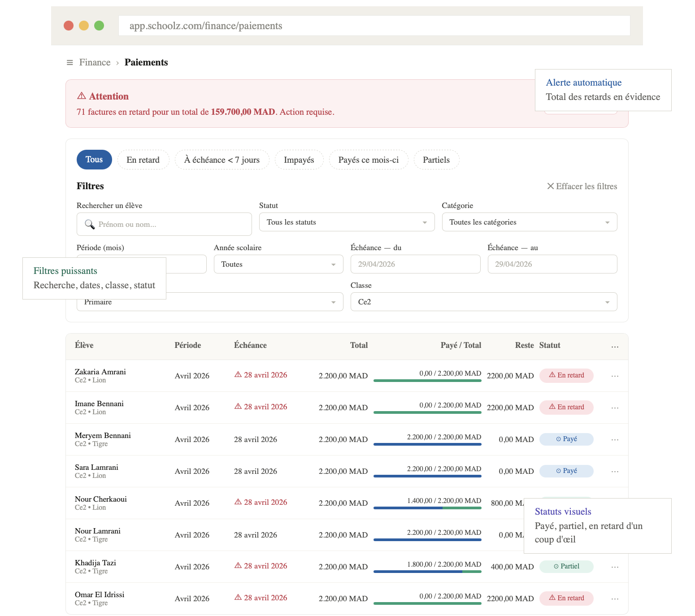The image size is (695, 616).
Task: Click student name Meryem Bennani
Action: (x=103, y=435)
